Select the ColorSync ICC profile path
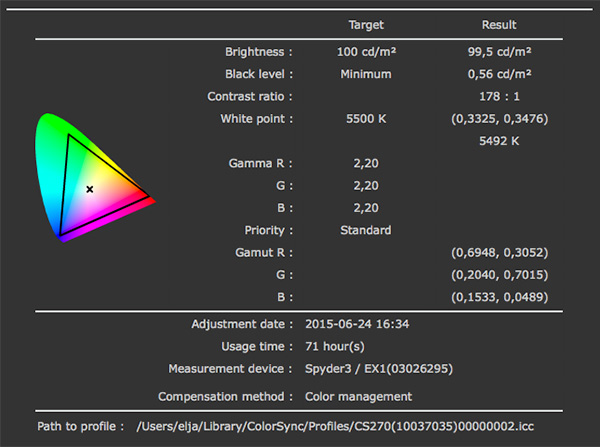This screenshot has width=600, height=447. pos(335,426)
